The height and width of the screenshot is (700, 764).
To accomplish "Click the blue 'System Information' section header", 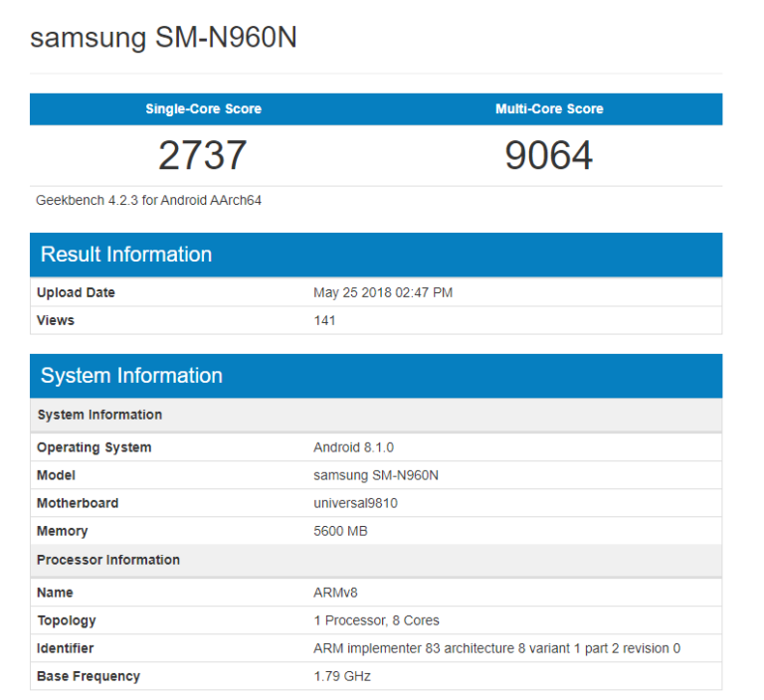I will pos(376,376).
